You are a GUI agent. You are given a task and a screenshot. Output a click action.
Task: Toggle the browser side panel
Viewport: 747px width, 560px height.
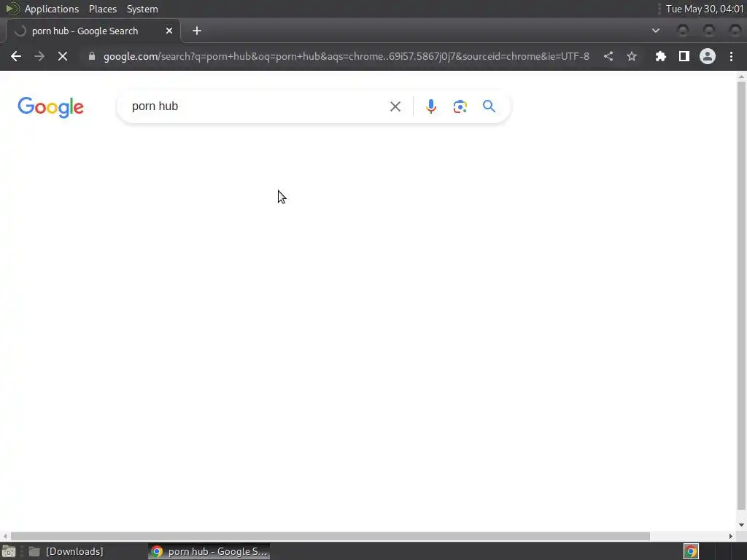684,56
